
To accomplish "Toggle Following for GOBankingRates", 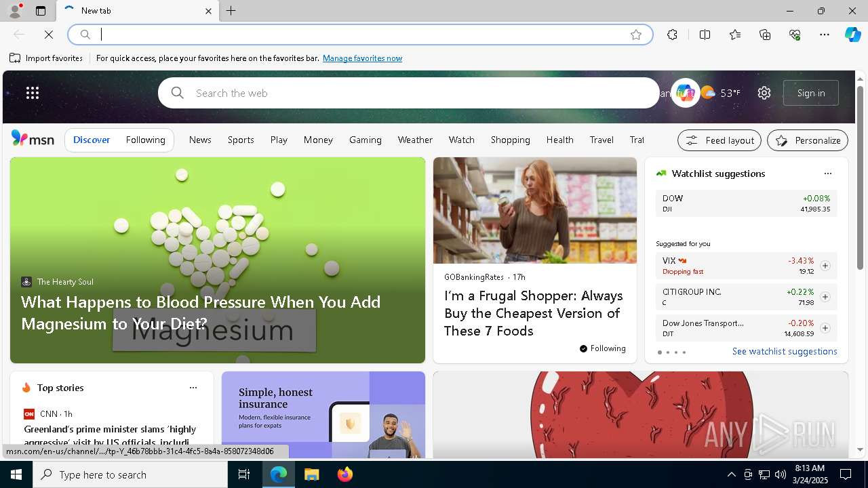I will (x=603, y=348).
